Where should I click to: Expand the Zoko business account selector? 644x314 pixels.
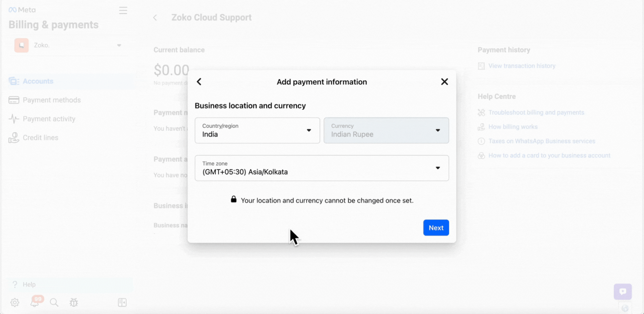coord(68,45)
